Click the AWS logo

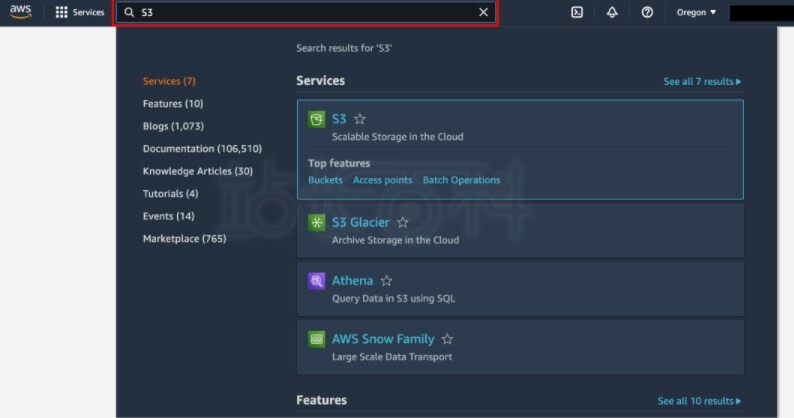click(20, 12)
